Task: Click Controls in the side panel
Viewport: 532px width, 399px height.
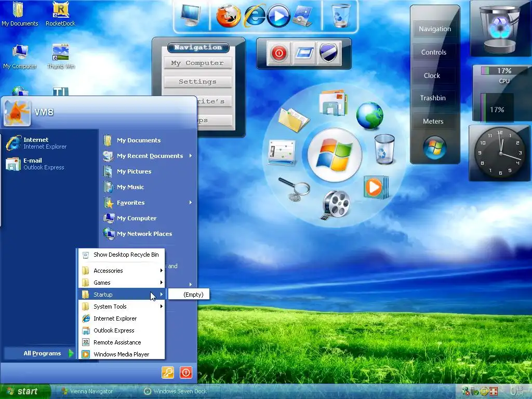Action: click(x=434, y=52)
